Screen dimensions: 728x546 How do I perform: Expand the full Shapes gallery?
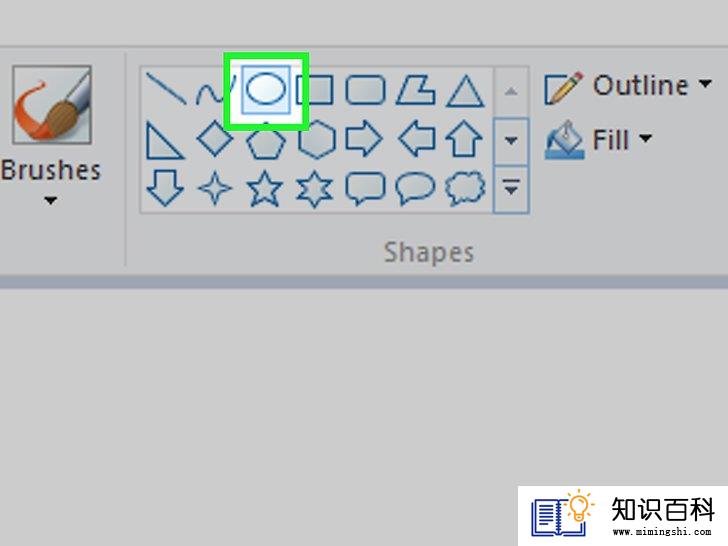click(x=511, y=189)
